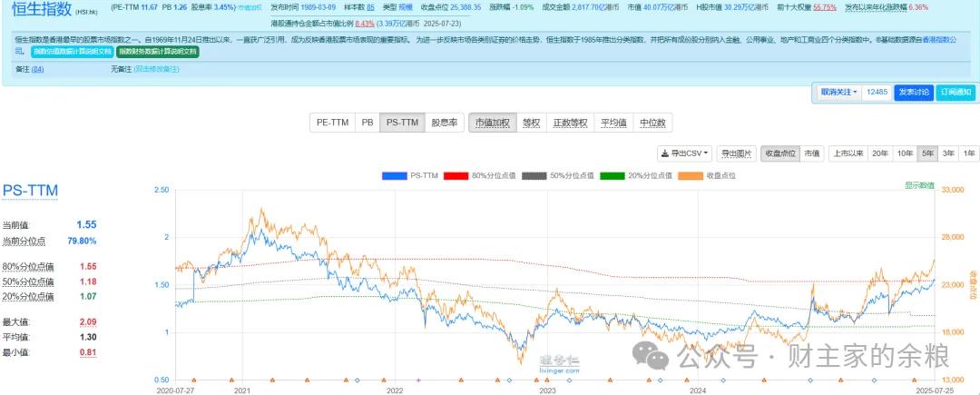Set the time range to 1年
Screen dimensions: 980x395
coord(969,153)
